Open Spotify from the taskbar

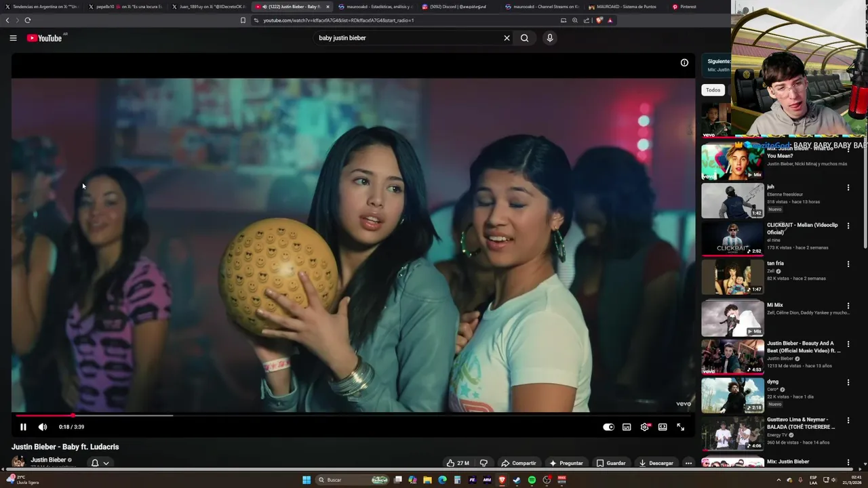click(532, 480)
